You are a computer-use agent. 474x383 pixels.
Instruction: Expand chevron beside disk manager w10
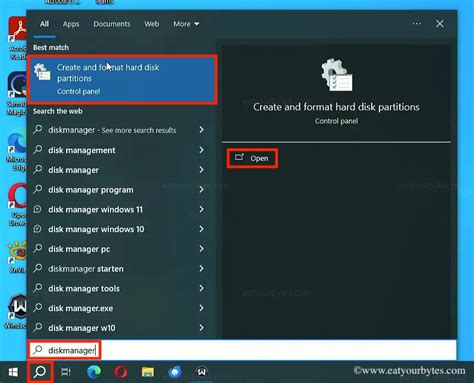(201, 327)
